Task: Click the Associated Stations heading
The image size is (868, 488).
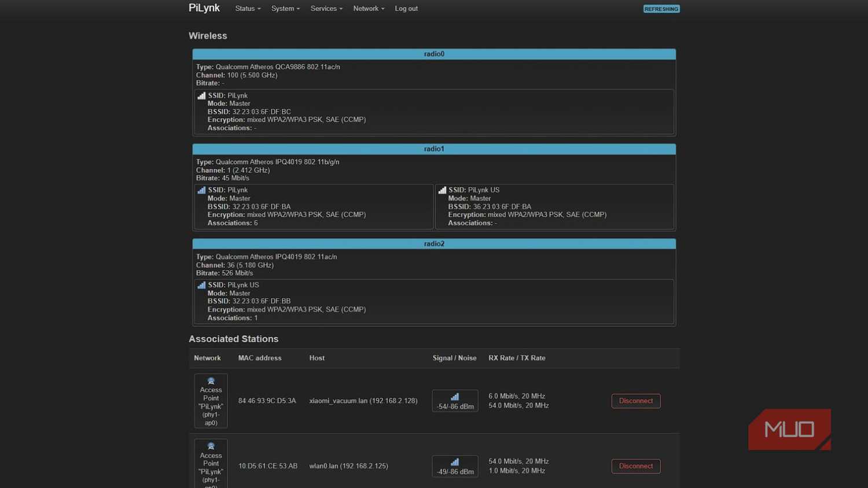Action: point(233,339)
